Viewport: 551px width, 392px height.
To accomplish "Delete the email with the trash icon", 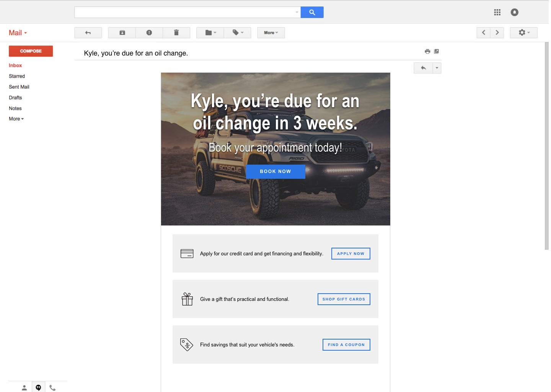I will click(x=176, y=33).
